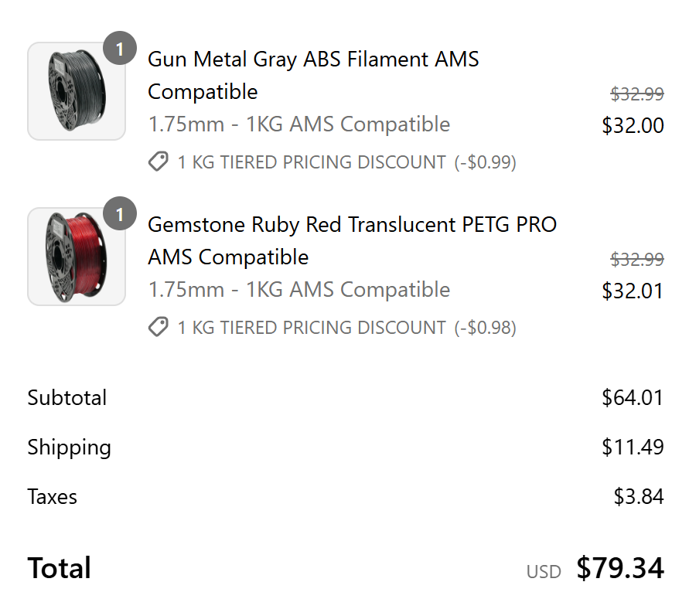Viewport: 689px width, 616px height.
Task: Click the Taxes amount $3.84
Action: point(639,496)
